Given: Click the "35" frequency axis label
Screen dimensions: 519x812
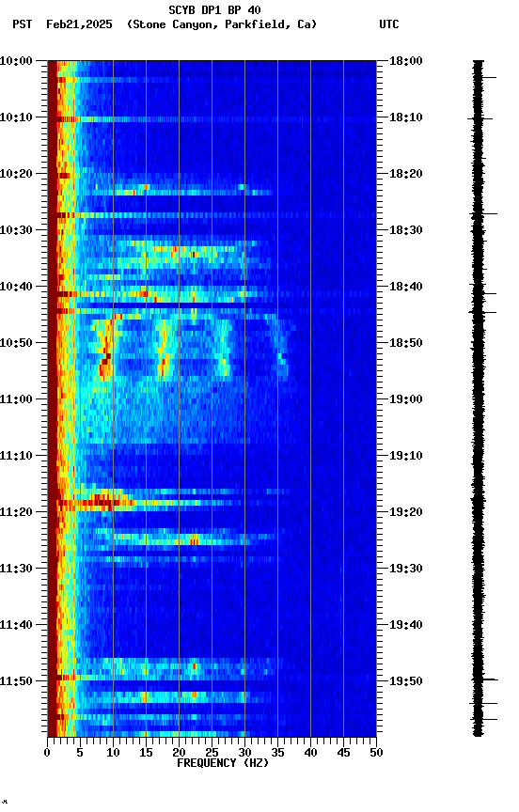Looking at the screenshot, I should click(277, 753).
